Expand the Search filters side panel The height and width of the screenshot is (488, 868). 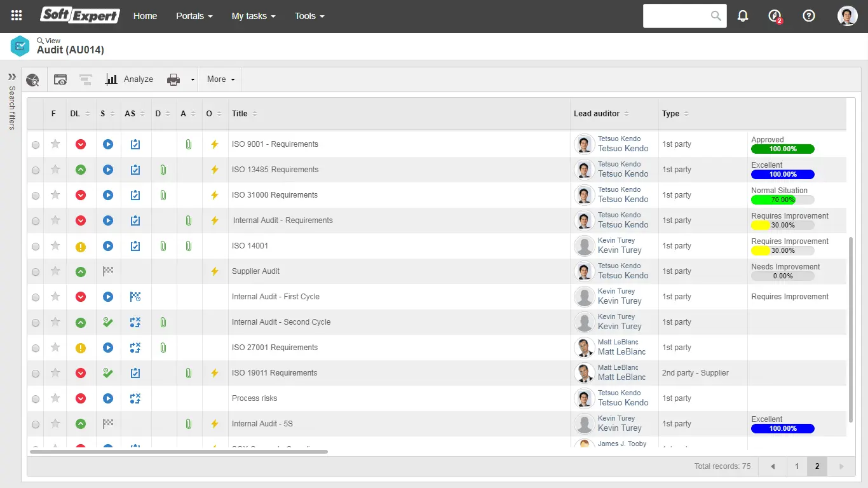pos(11,77)
